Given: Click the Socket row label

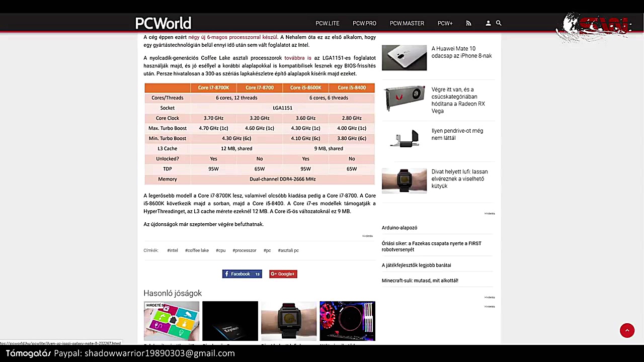Looking at the screenshot, I should coord(168,108).
